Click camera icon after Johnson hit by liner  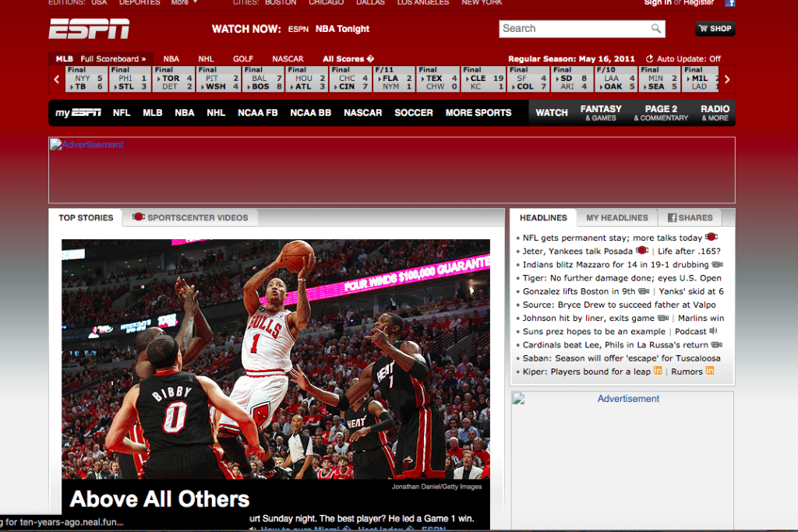coord(663,318)
